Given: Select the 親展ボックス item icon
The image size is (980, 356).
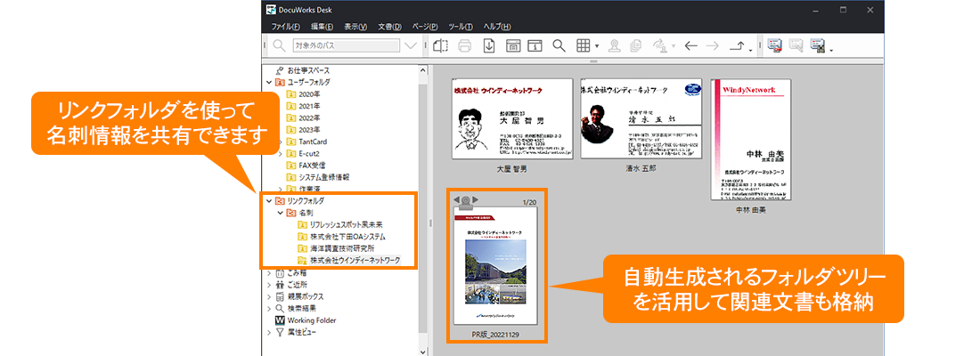Looking at the screenshot, I should [x=280, y=296].
